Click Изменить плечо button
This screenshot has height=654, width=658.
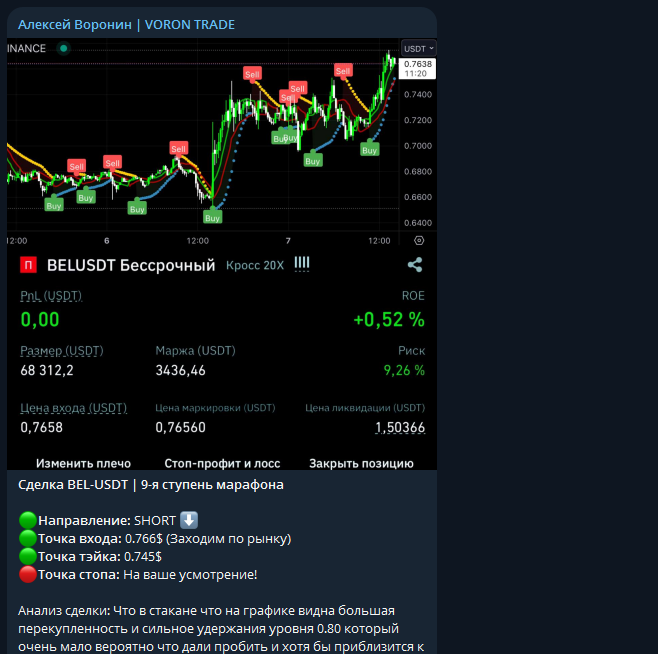coord(83,463)
